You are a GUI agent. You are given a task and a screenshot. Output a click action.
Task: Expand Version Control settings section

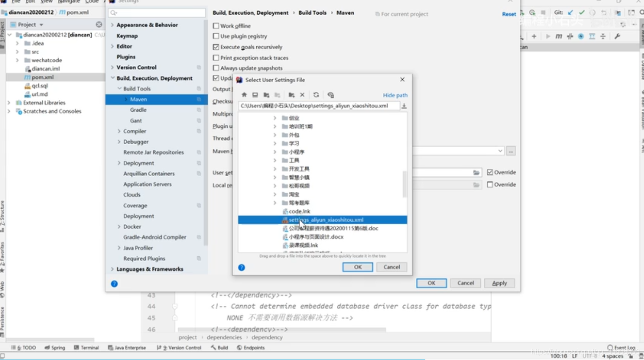(112, 67)
